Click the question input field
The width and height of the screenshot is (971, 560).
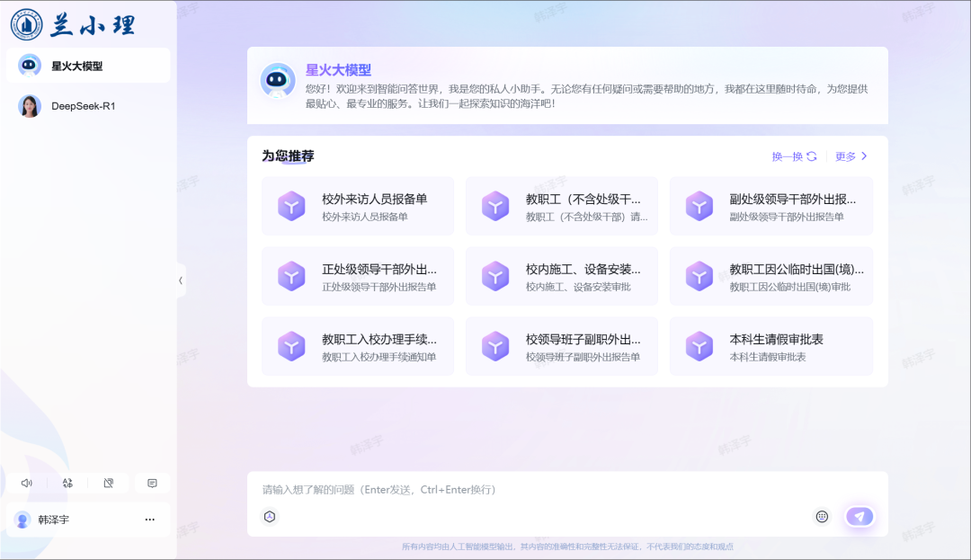[539, 489]
